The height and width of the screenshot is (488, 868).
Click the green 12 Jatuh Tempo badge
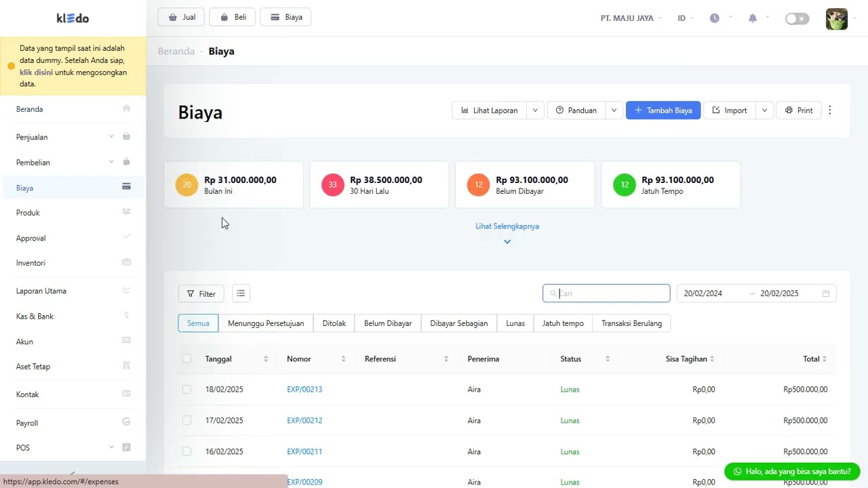click(x=625, y=184)
